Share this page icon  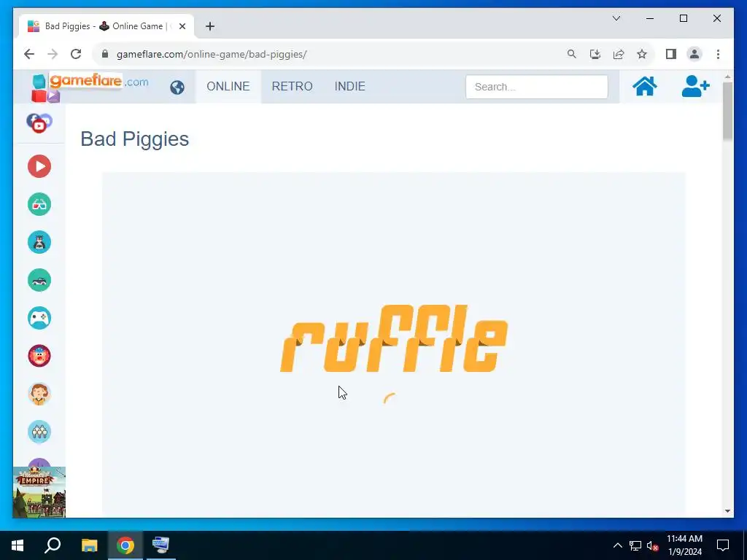(x=619, y=54)
